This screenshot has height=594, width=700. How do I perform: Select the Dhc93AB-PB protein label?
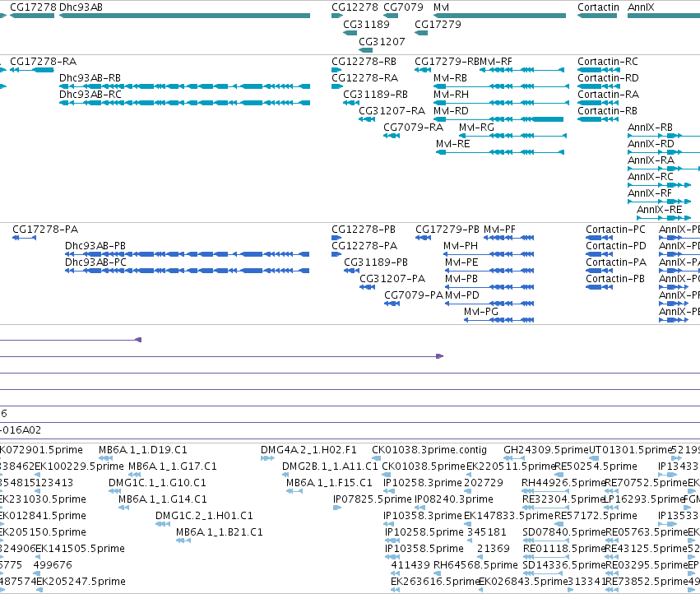[x=95, y=246]
